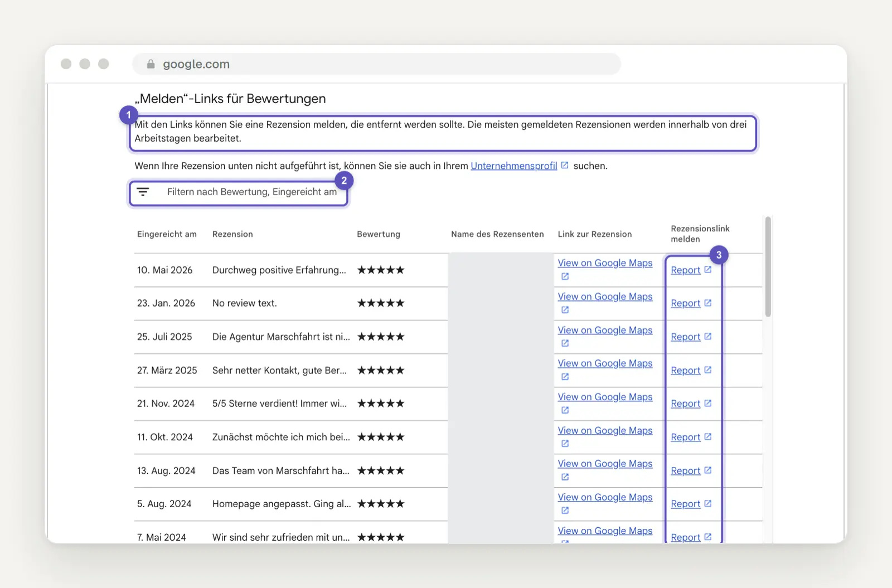The image size is (892, 588).
Task: Click the 'Name des Rezensenten' column header
Action: pos(497,234)
